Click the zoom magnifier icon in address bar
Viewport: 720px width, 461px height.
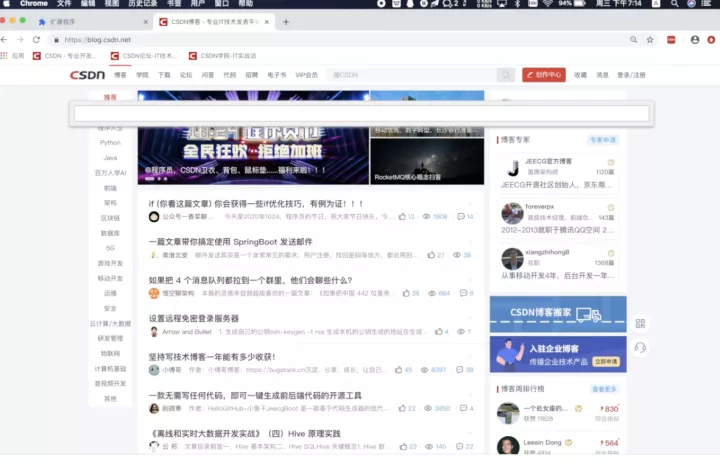[x=633, y=40]
